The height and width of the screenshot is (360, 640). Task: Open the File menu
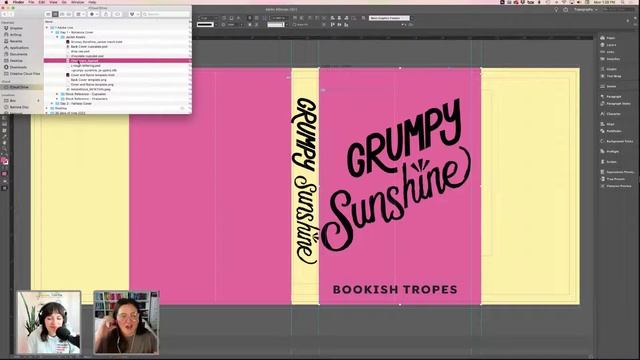tap(31, 2)
